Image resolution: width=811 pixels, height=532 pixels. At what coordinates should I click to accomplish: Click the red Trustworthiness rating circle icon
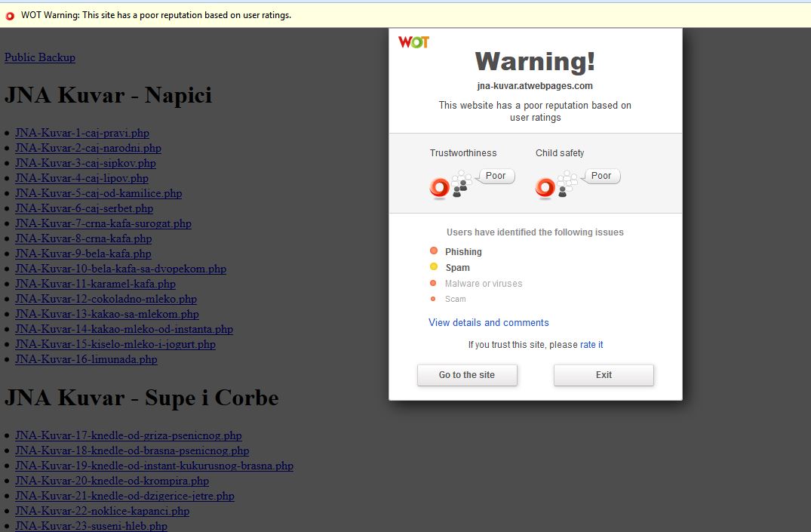tap(440, 187)
